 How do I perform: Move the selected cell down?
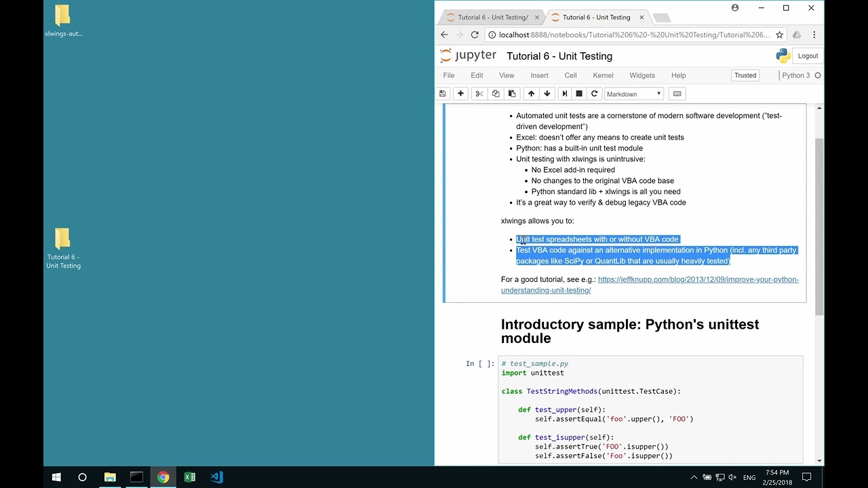[547, 94]
